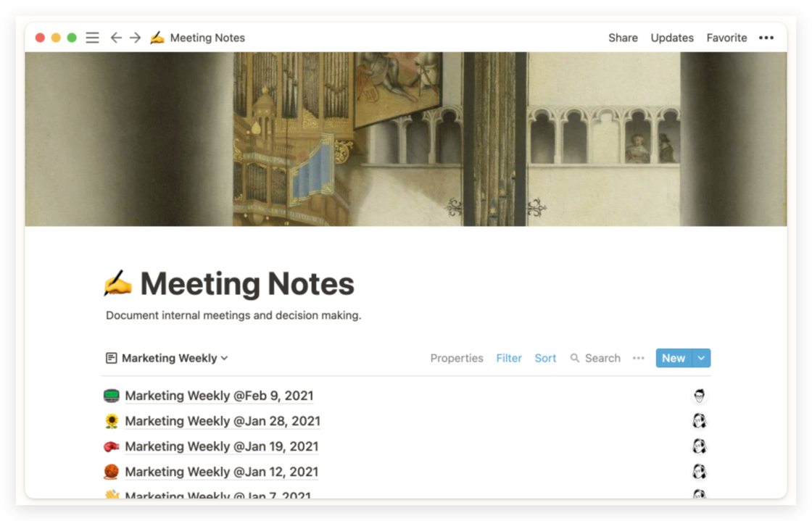Click the large writing hand page icon
Screen dimensions: 812x521
117,283
